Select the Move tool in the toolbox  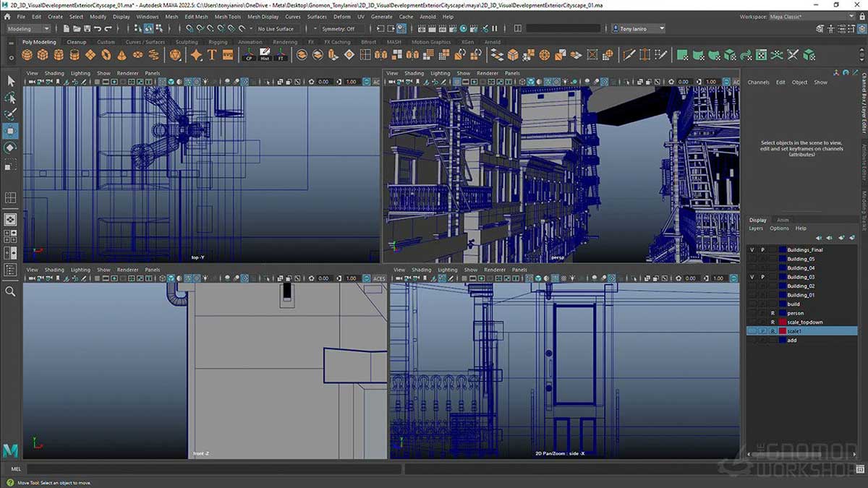tap(11, 131)
